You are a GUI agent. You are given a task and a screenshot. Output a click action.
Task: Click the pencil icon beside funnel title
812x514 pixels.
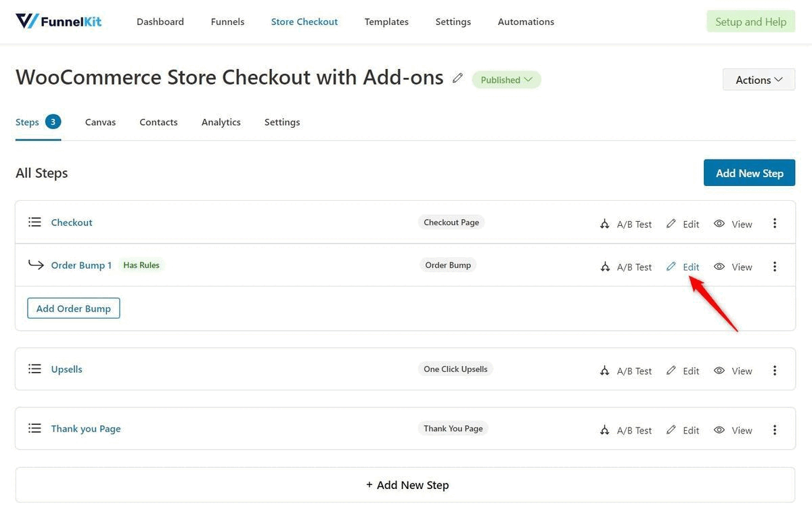tap(458, 78)
